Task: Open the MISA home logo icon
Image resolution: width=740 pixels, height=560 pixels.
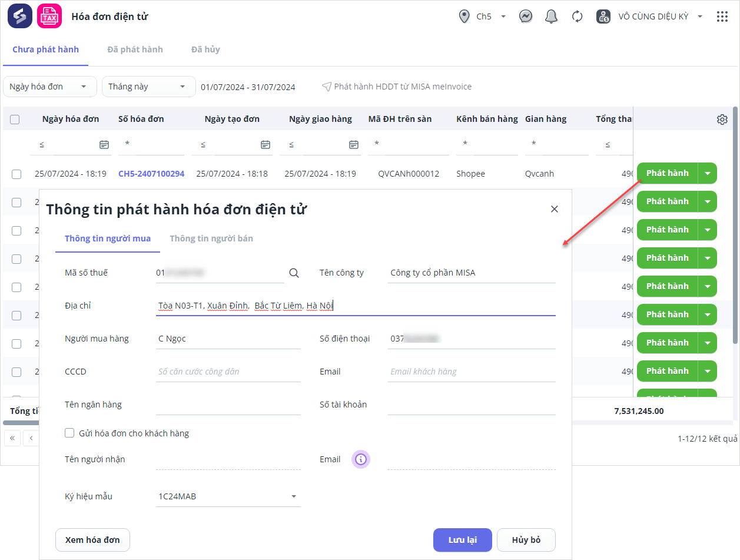Action: (x=20, y=16)
